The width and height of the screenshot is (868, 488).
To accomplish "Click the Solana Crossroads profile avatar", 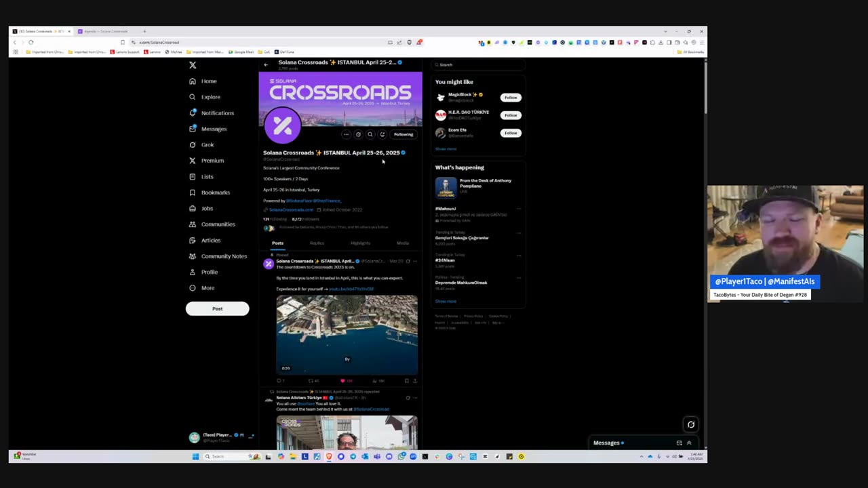I will (282, 125).
